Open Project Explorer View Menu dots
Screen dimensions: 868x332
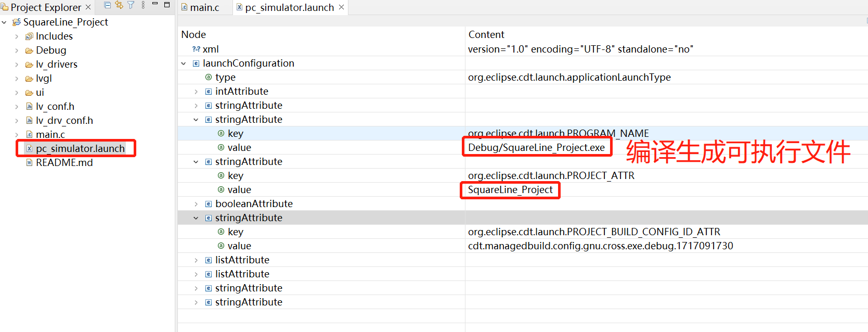pyautogui.click(x=143, y=5)
